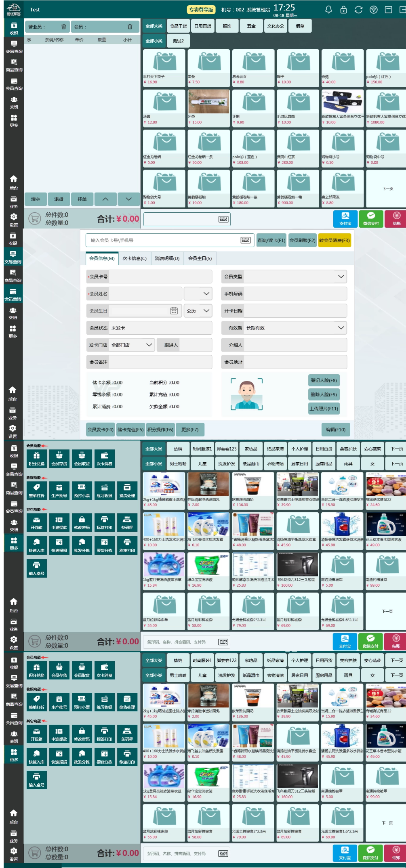The image size is (406, 868).
Task: Expand the 公历 calendar type dropdown
Action: pos(198,311)
